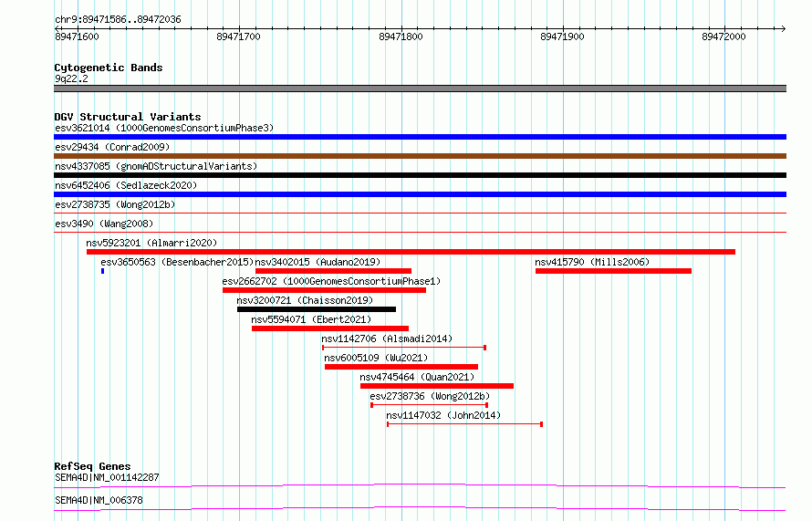Click the nsv415790 Mills2006 label
812x521 pixels.
click(592, 262)
